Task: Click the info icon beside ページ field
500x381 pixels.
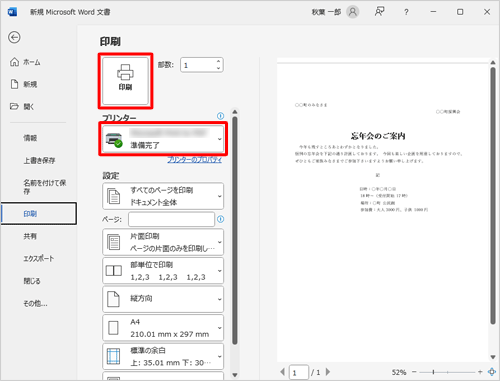Action: (x=220, y=219)
